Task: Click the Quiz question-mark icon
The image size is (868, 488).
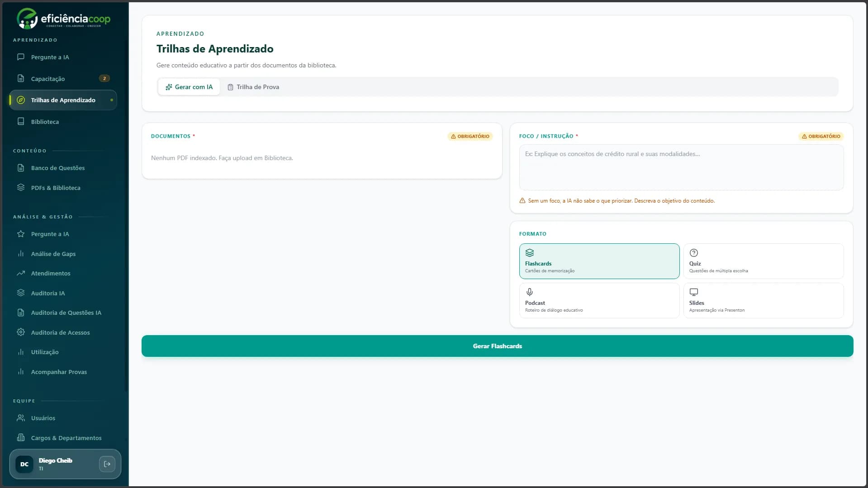Action: [x=694, y=253]
